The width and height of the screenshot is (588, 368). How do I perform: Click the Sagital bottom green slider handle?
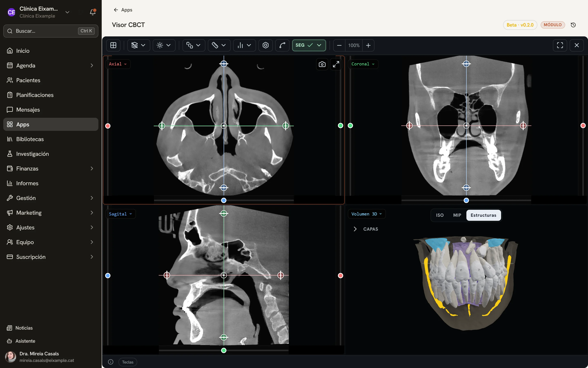pos(224,350)
